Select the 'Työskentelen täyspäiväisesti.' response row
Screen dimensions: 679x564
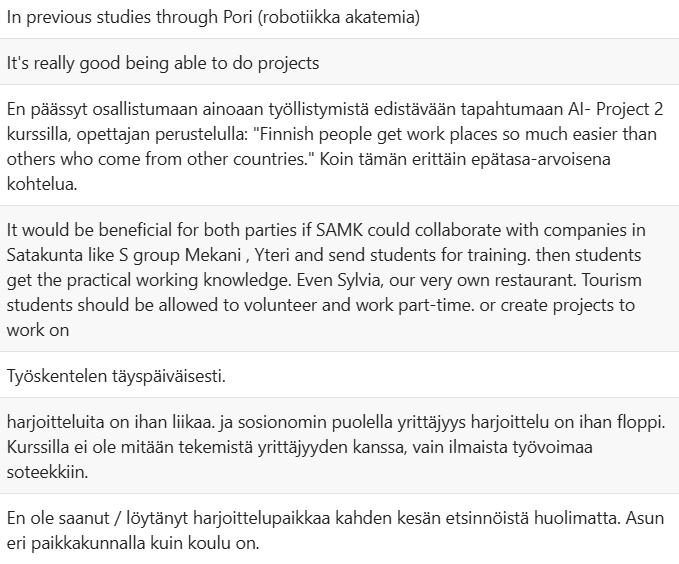(x=340, y=375)
